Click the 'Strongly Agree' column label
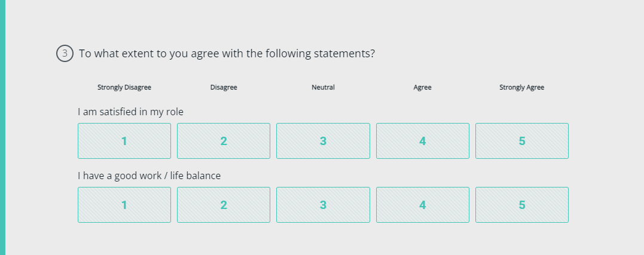 [521, 87]
